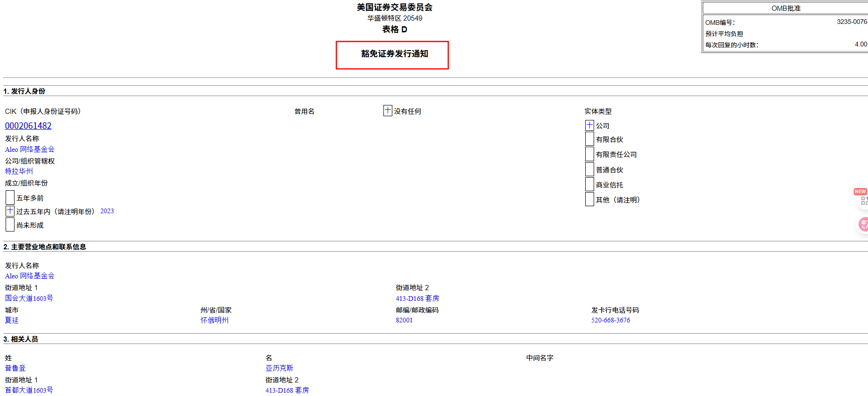The image size is (868, 396).
Task: Check the 有限合伙 checkbox
Action: (x=589, y=139)
